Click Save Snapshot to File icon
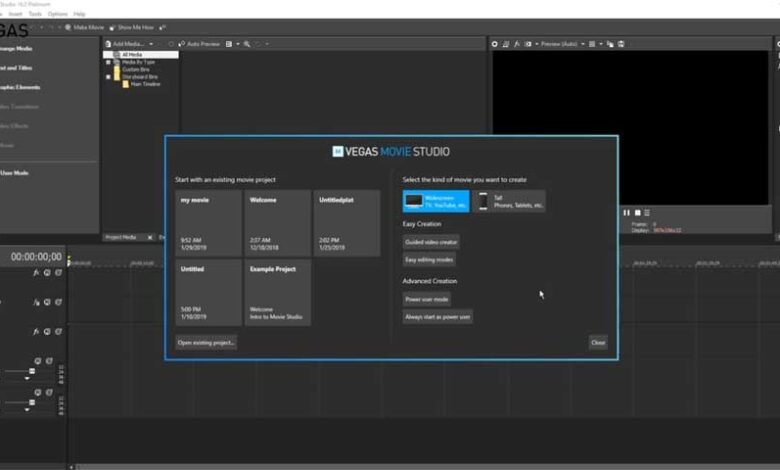The width and height of the screenshot is (780, 470). pyautogui.click(x=621, y=44)
